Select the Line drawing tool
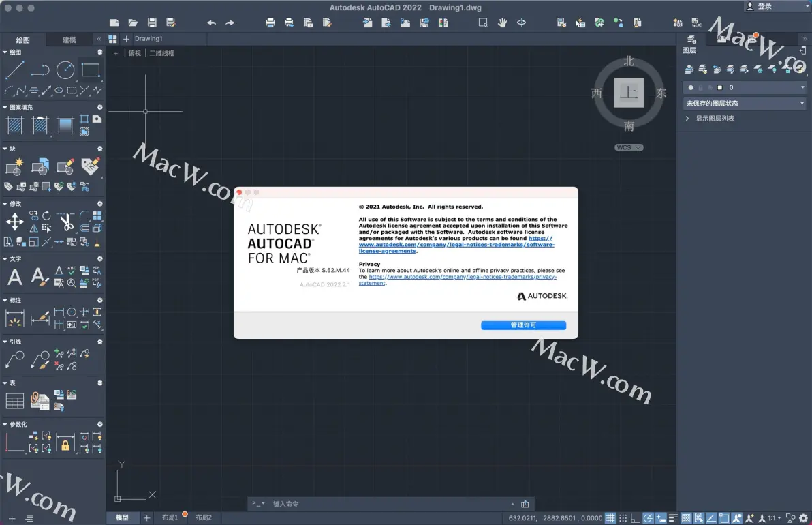Viewport: 812px width, 525px height. click(x=14, y=70)
